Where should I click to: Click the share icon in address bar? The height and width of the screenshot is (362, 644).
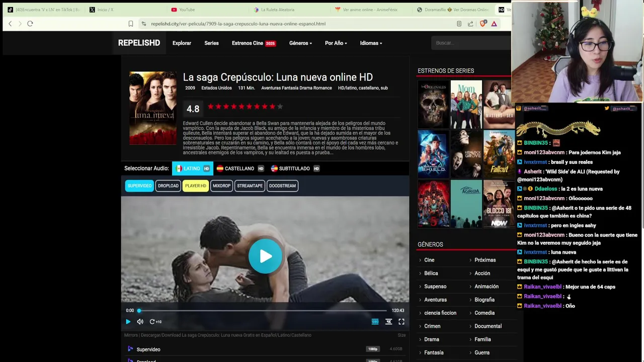470,24
